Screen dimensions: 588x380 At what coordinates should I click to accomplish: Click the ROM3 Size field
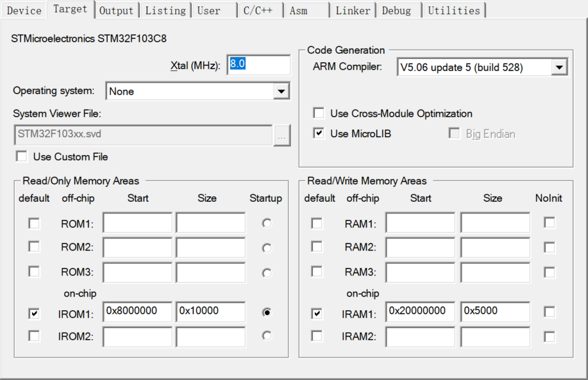point(211,272)
